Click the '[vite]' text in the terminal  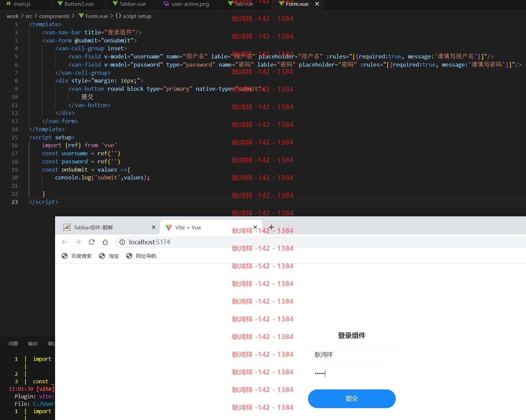click(x=45, y=389)
